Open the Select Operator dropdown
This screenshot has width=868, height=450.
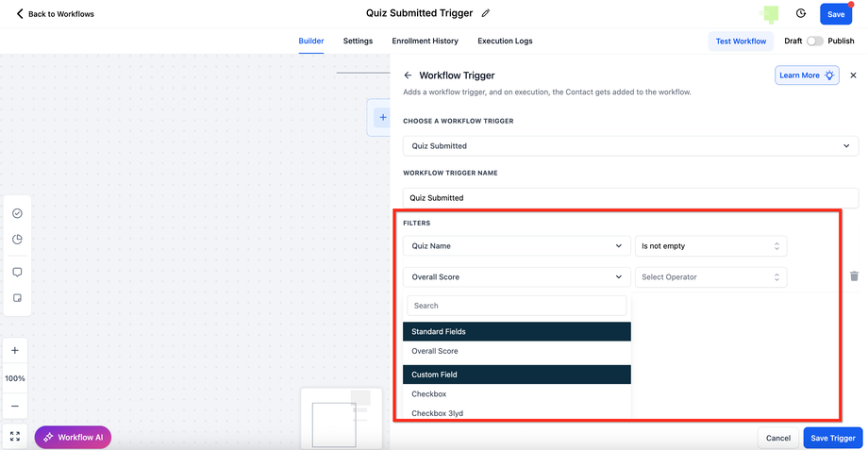[710, 277]
